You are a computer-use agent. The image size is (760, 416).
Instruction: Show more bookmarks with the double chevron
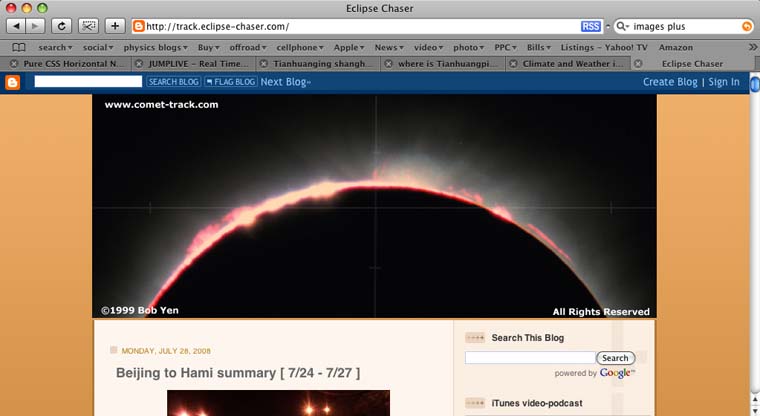coord(752,47)
